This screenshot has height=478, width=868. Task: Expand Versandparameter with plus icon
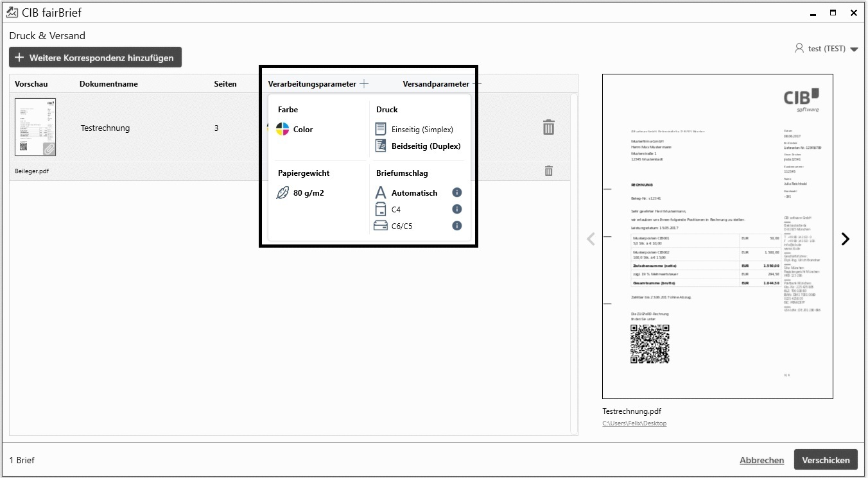476,83
